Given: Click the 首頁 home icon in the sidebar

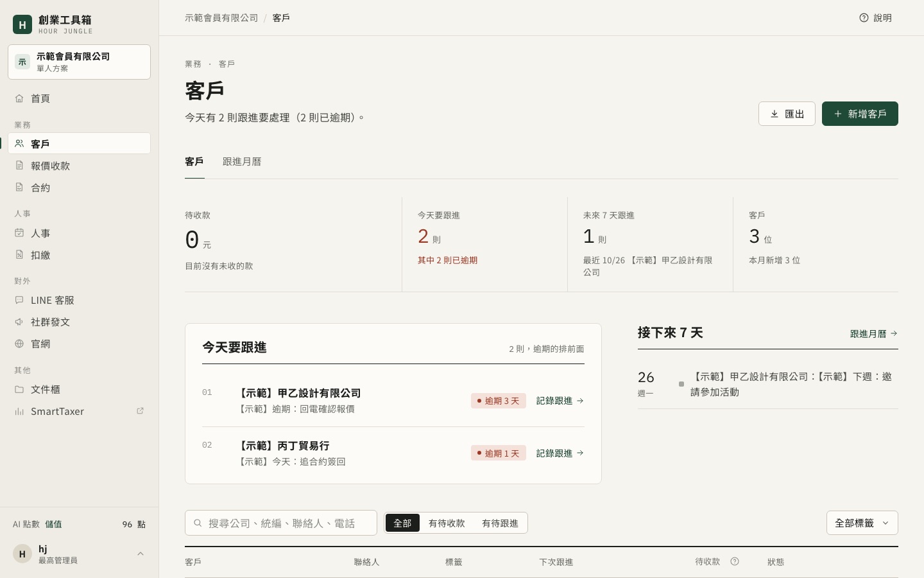Looking at the screenshot, I should tap(19, 98).
